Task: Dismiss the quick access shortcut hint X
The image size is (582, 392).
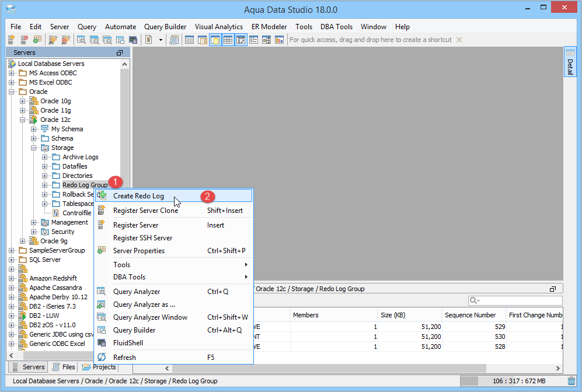Action: pos(459,40)
